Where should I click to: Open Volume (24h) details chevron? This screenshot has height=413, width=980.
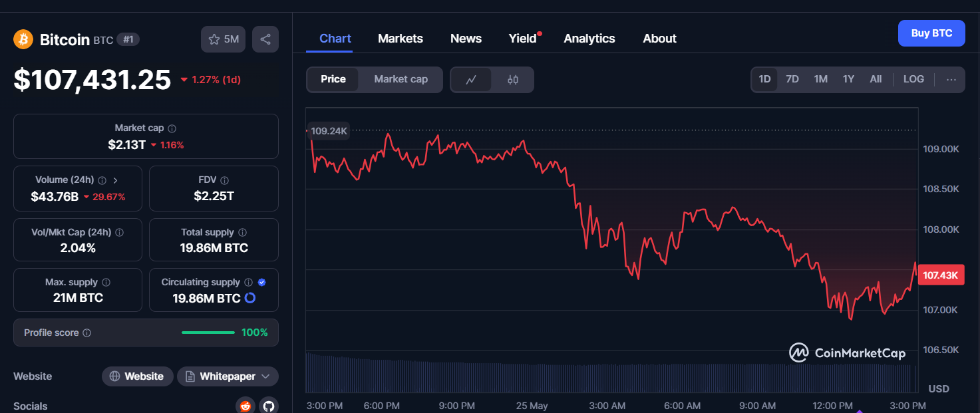click(x=116, y=180)
